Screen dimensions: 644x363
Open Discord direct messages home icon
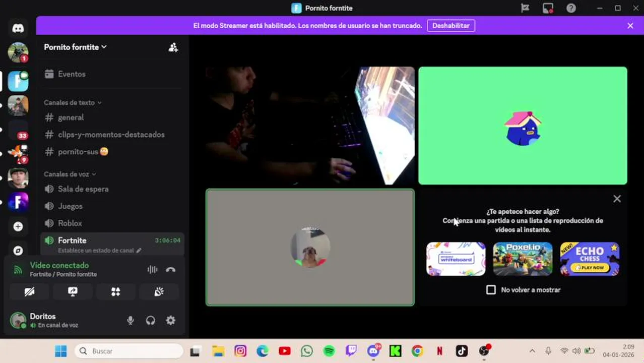click(18, 28)
